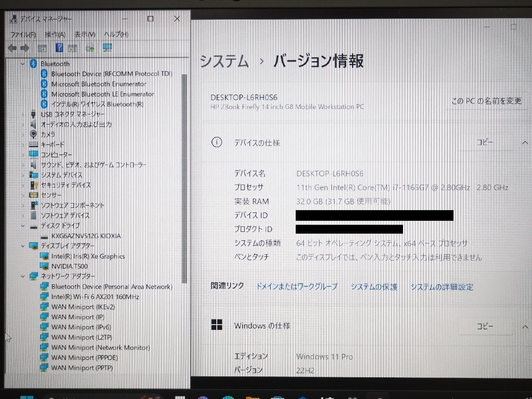The width and height of the screenshot is (532, 399).
Task: Toggle the show/hide action pane toolbar icon
Action: click(73, 48)
